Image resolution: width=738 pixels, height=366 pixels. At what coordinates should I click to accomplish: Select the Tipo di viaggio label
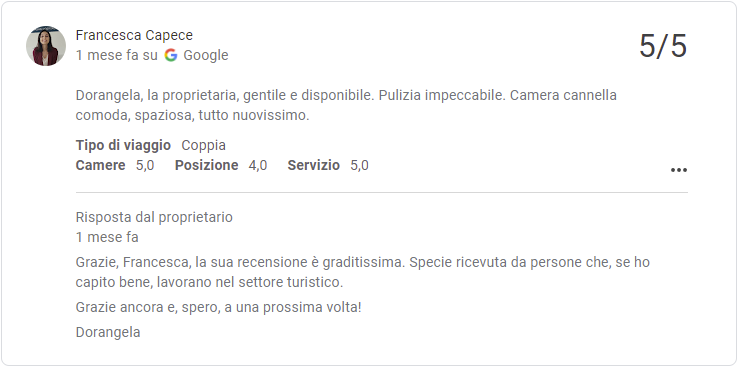tap(123, 145)
